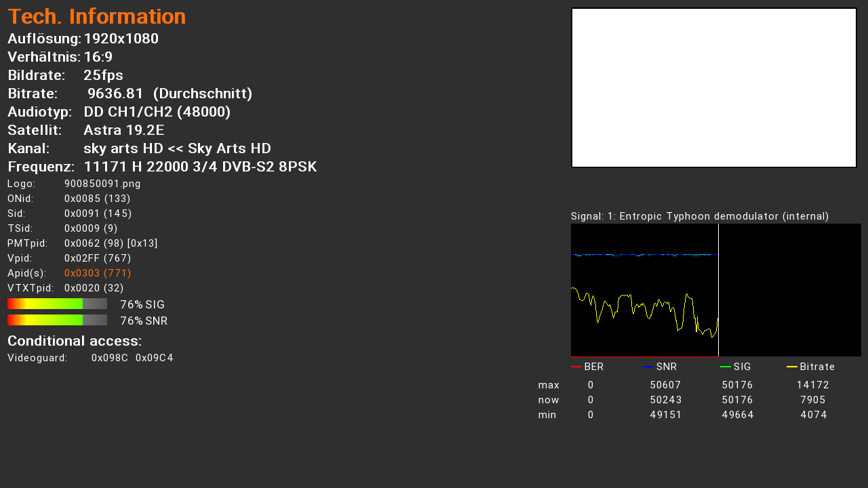This screenshot has height=488, width=868.
Task: Click the red BER legend marker
Action: (x=576, y=367)
